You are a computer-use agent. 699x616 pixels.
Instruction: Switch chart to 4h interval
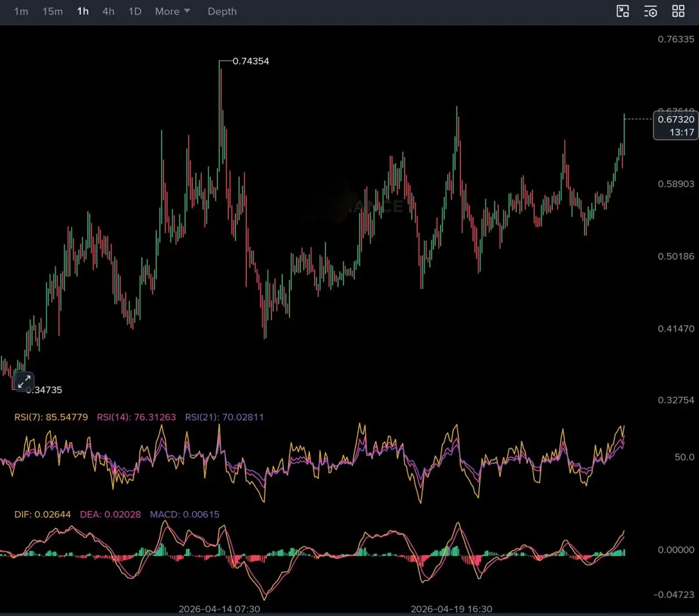coord(108,12)
